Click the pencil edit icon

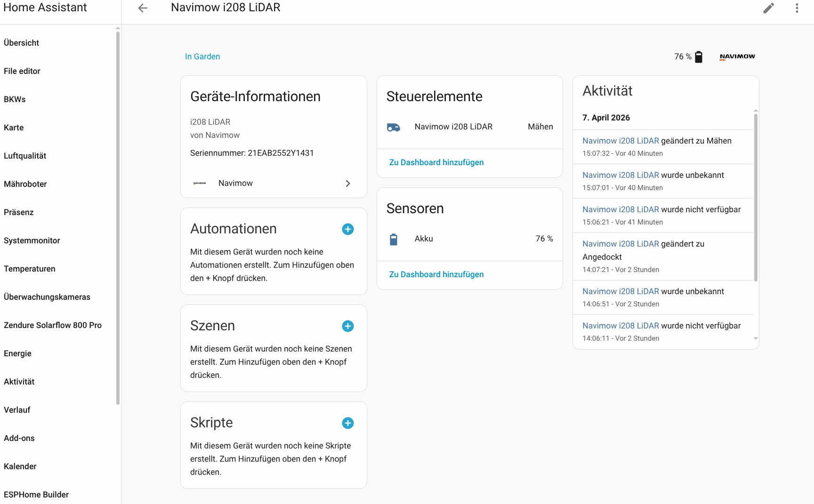point(768,8)
